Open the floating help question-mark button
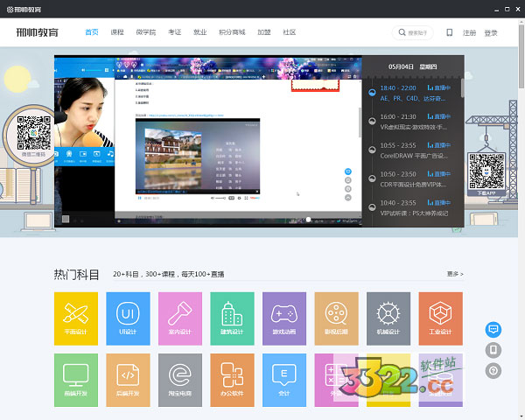This screenshot has height=420, width=525. pos(493,371)
